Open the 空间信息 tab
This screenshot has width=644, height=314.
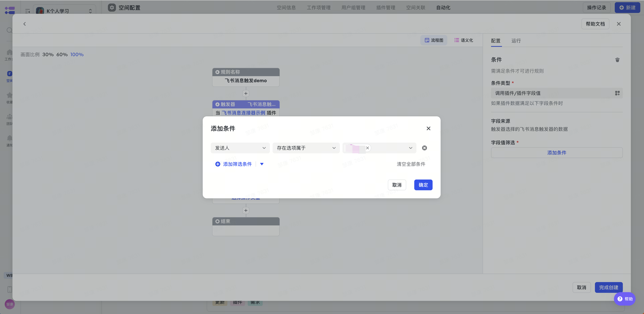coord(286,8)
